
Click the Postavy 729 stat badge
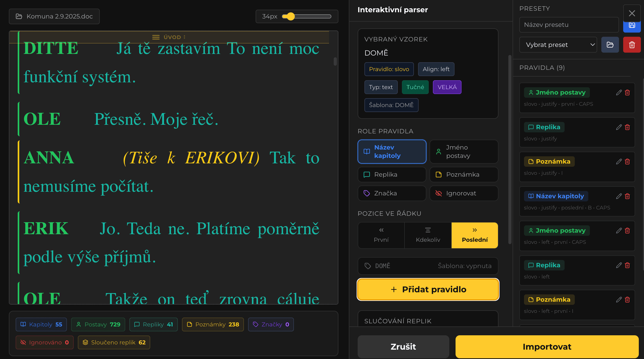(x=98, y=324)
